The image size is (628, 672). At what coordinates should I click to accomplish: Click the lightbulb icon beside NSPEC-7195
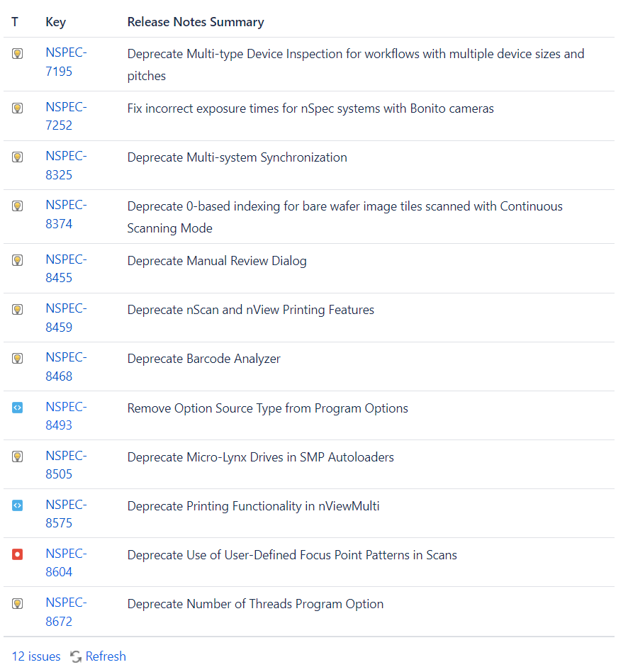[x=18, y=53]
